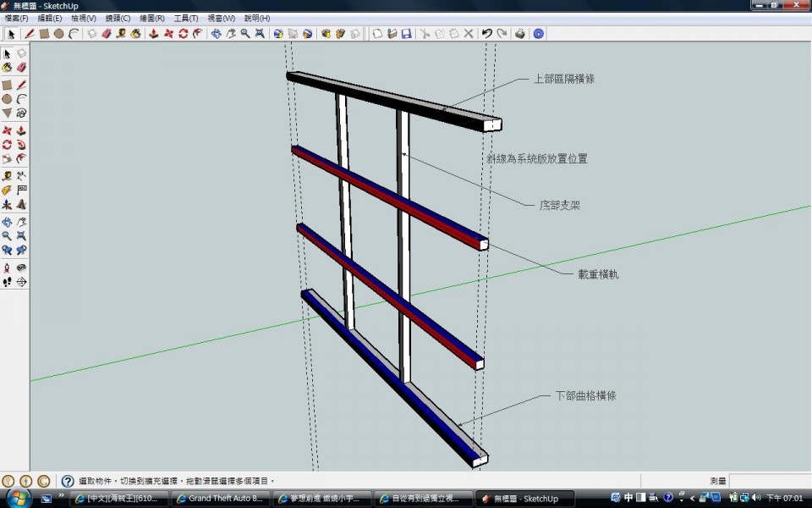Click the 測量 measurements input box
Screen dimensions: 812x508
point(769,481)
